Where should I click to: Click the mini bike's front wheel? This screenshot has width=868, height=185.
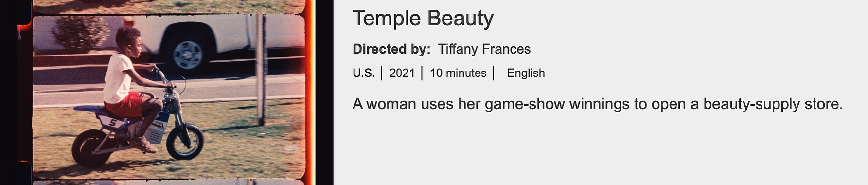pos(185,142)
